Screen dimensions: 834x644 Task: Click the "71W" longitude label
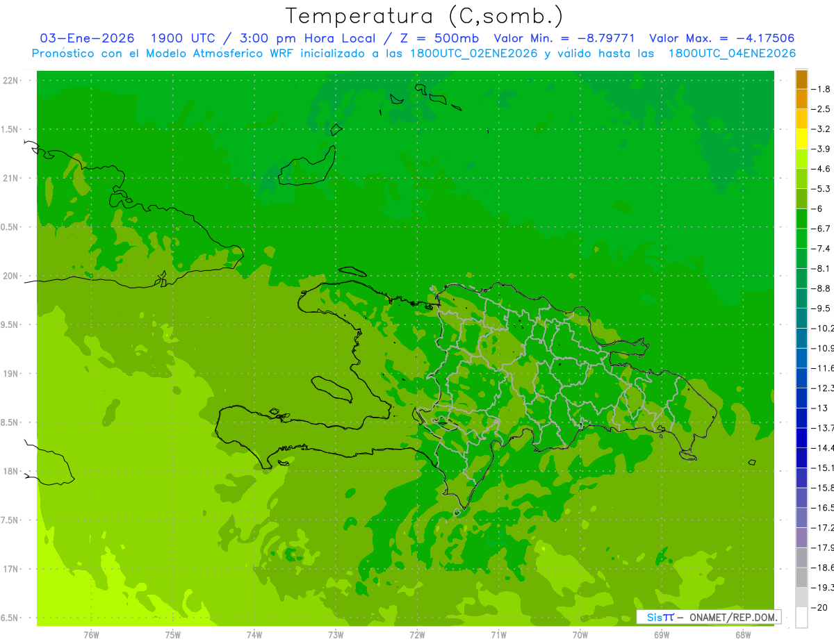[x=498, y=634]
